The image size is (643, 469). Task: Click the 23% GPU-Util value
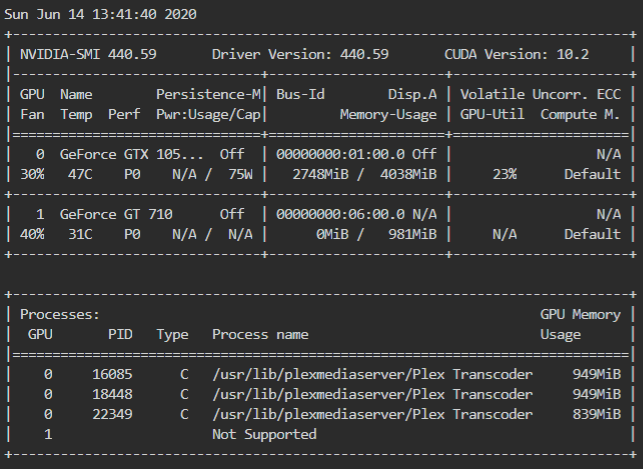[504, 175]
